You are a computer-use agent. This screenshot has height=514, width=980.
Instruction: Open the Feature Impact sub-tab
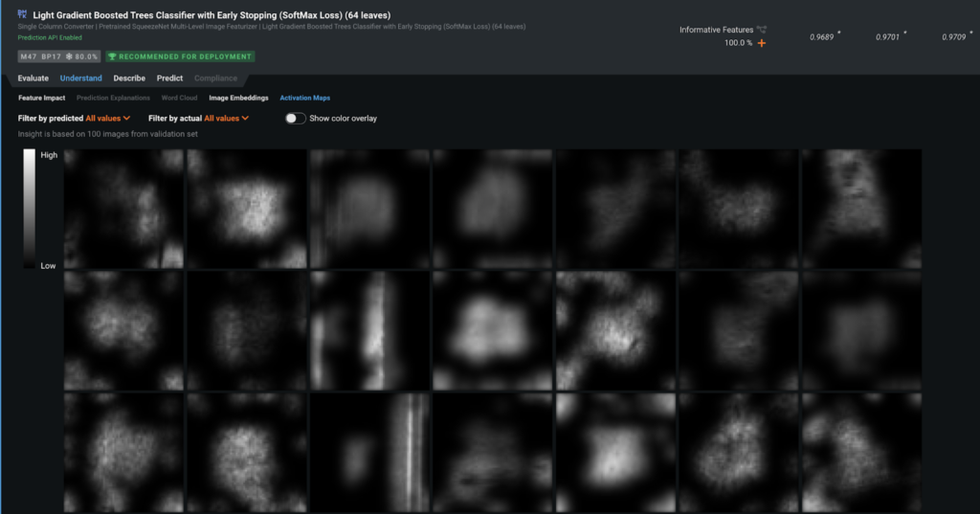click(41, 98)
